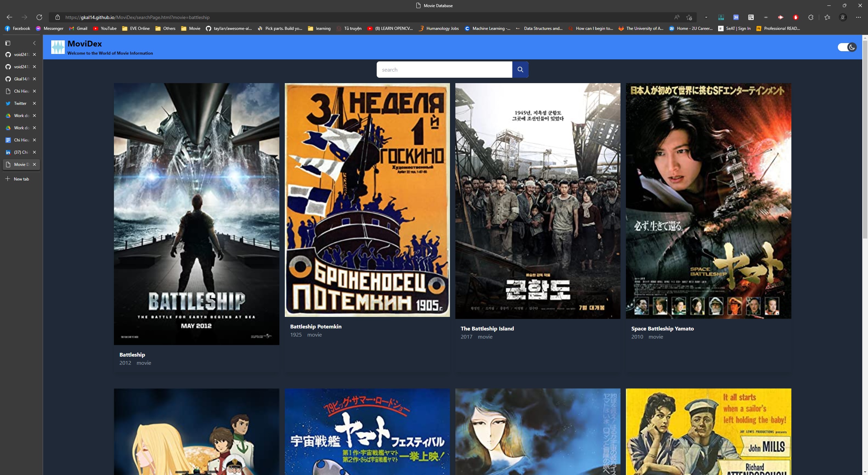Image resolution: width=868 pixels, height=475 pixels.
Task: Focus the movie search input field
Action: tap(444, 70)
